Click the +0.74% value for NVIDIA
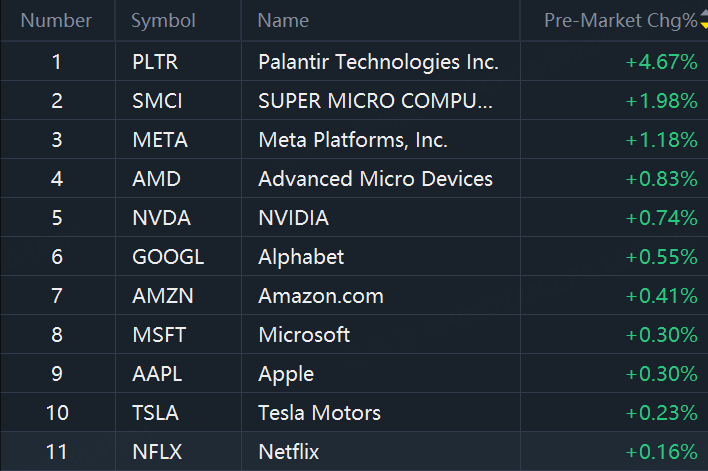 tap(661, 218)
